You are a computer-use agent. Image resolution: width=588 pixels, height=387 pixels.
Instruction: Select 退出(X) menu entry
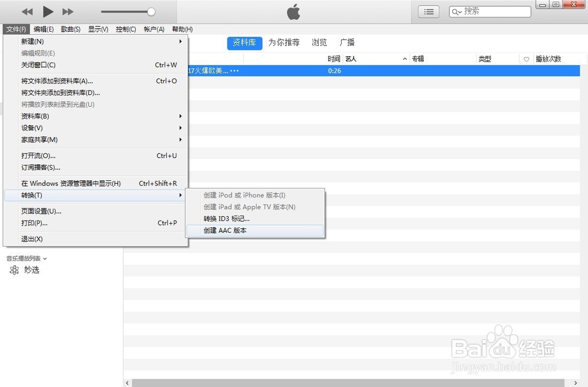[96, 238]
